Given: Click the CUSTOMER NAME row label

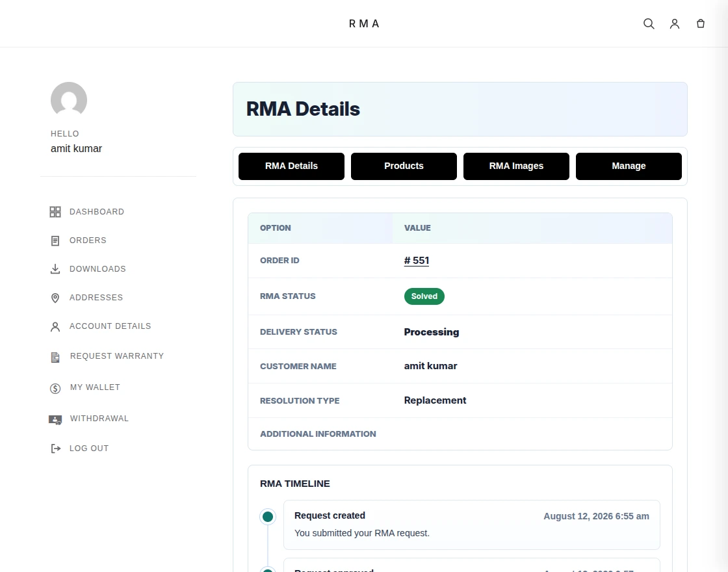Looking at the screenshot, I should 298,367.
